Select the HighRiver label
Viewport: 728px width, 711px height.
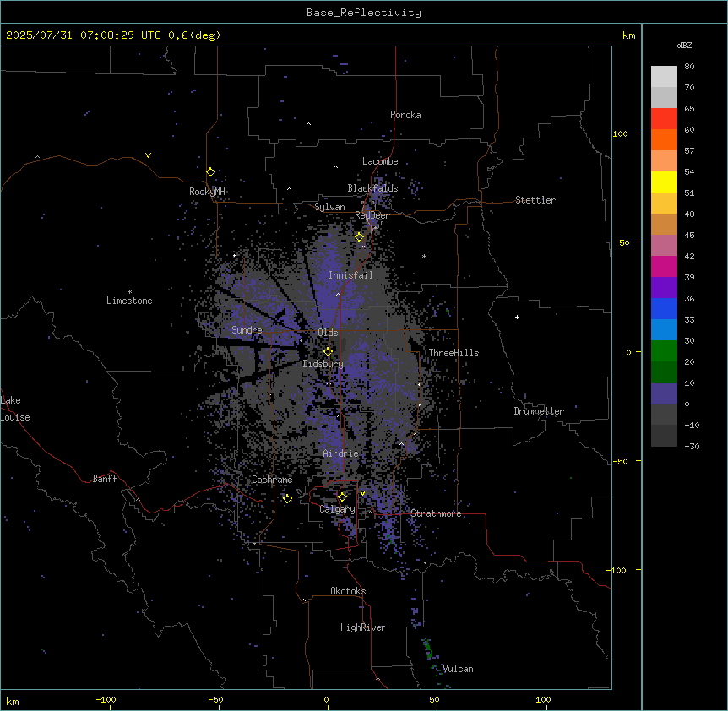tap(363, 627)
